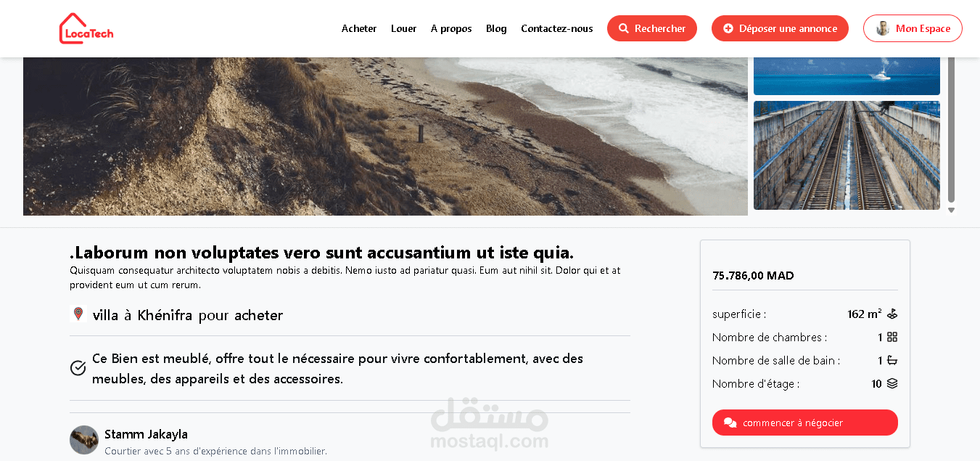Open the Louer menu item
Viewport: 980px width, 461px height.
point(403,28)
